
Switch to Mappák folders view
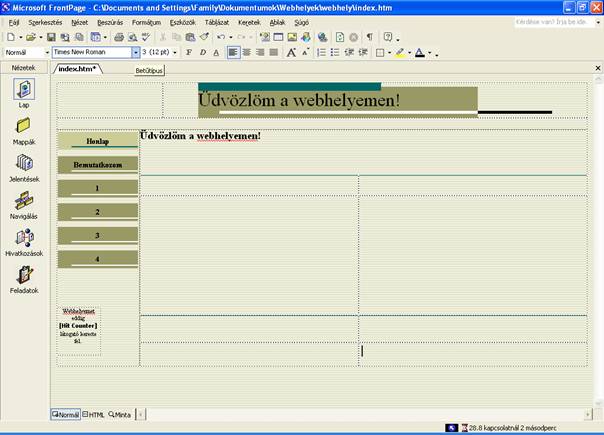click(23, 127)
